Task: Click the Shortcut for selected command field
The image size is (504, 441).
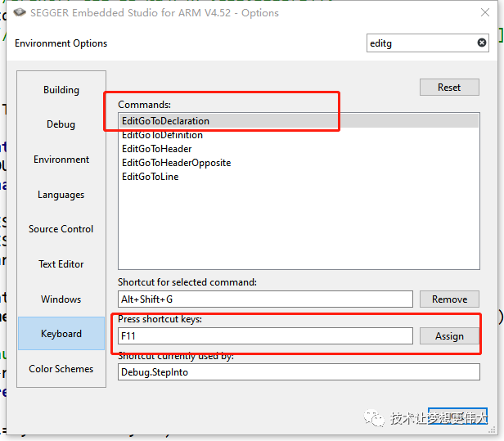Action: pos(265,299)
